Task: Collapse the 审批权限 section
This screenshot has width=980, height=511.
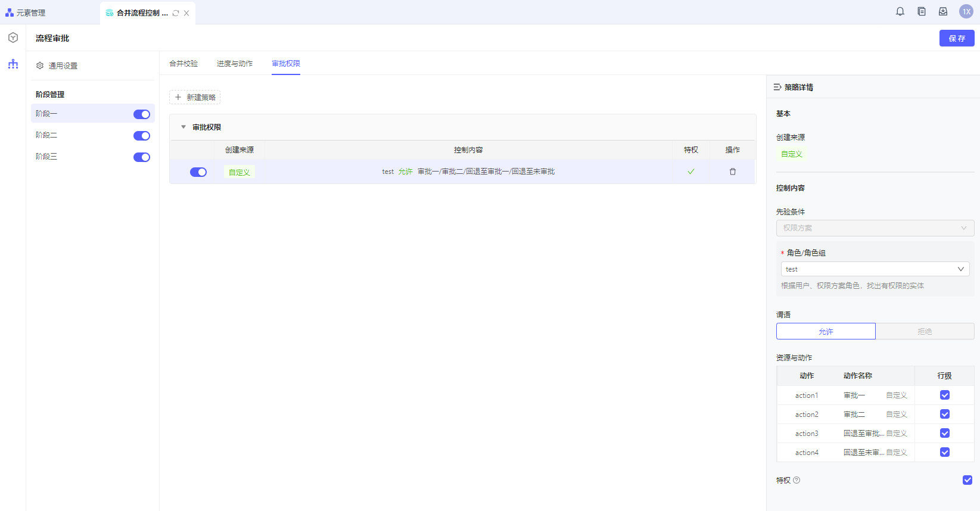Action: coord(183,127)
